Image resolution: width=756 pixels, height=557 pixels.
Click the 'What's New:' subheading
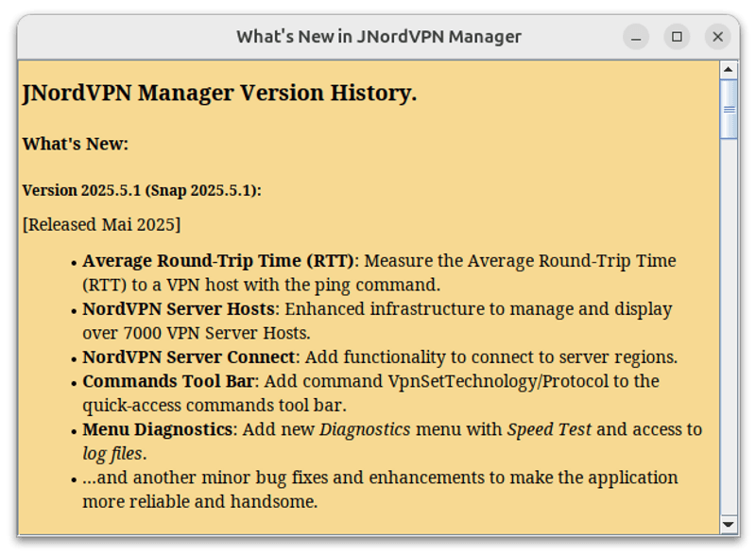click(76, 144)
